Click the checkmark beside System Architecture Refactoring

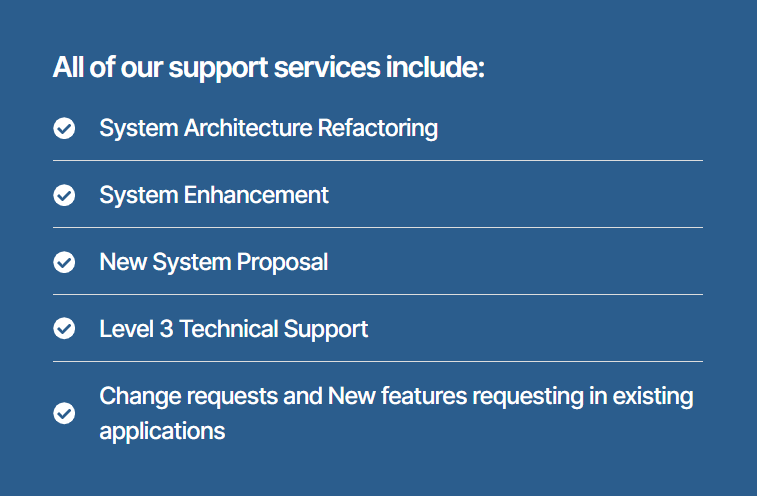(64, 129)
